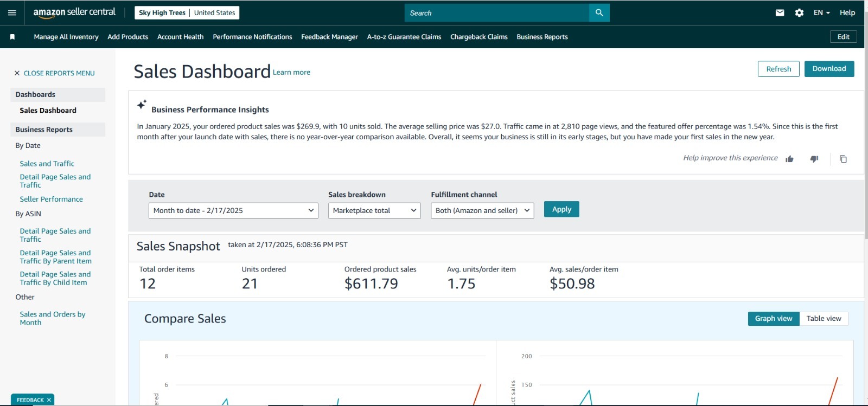Click the Download button
The image size is (868, 406).
[x=829, y=69]
